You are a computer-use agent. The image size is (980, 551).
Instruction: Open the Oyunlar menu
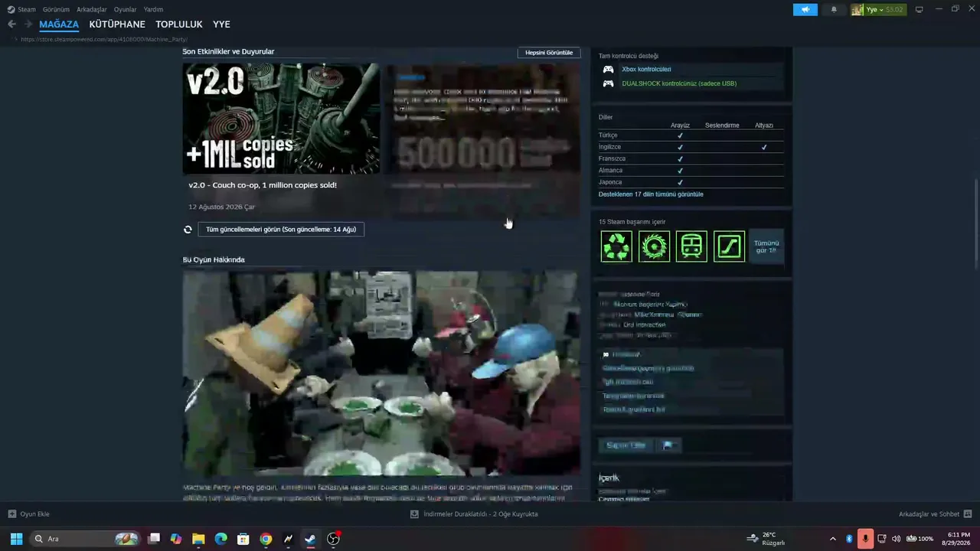[x=126, y=9]
